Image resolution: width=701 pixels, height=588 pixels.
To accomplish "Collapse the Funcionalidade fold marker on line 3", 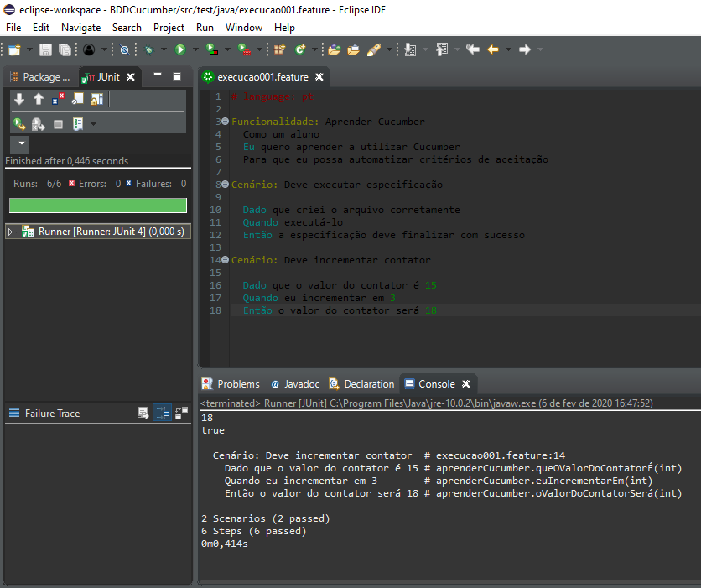I will click(226, 121).
